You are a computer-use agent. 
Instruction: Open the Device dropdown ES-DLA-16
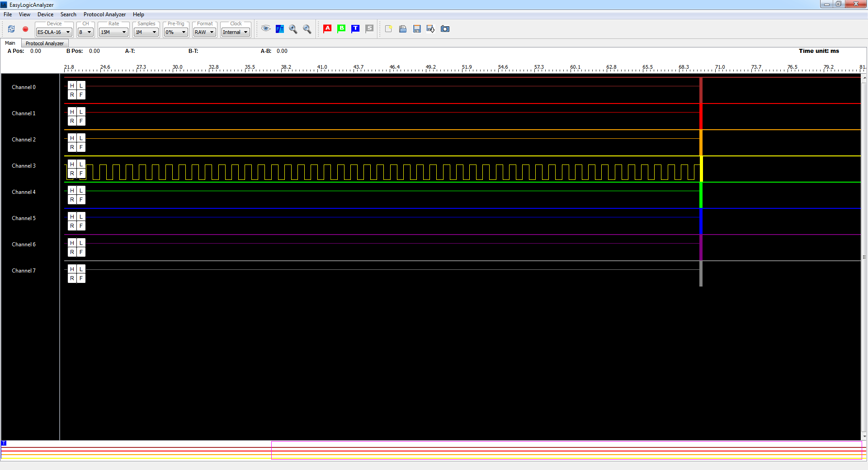click(54, 32)
